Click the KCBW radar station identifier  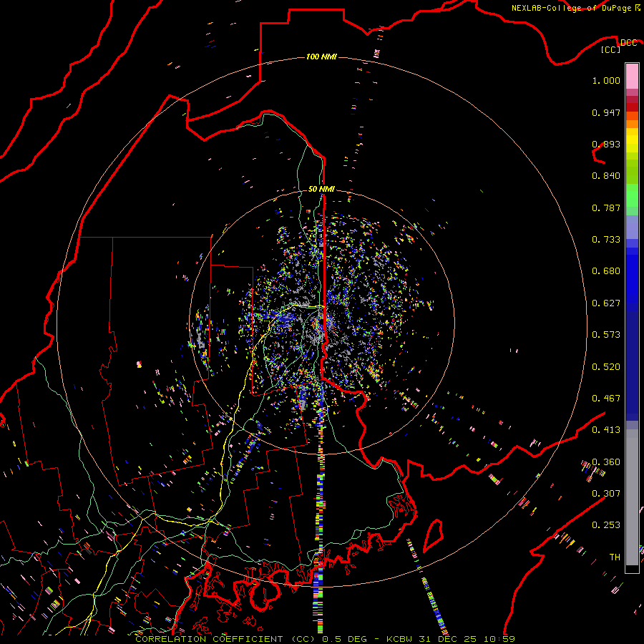coord(399,639)
